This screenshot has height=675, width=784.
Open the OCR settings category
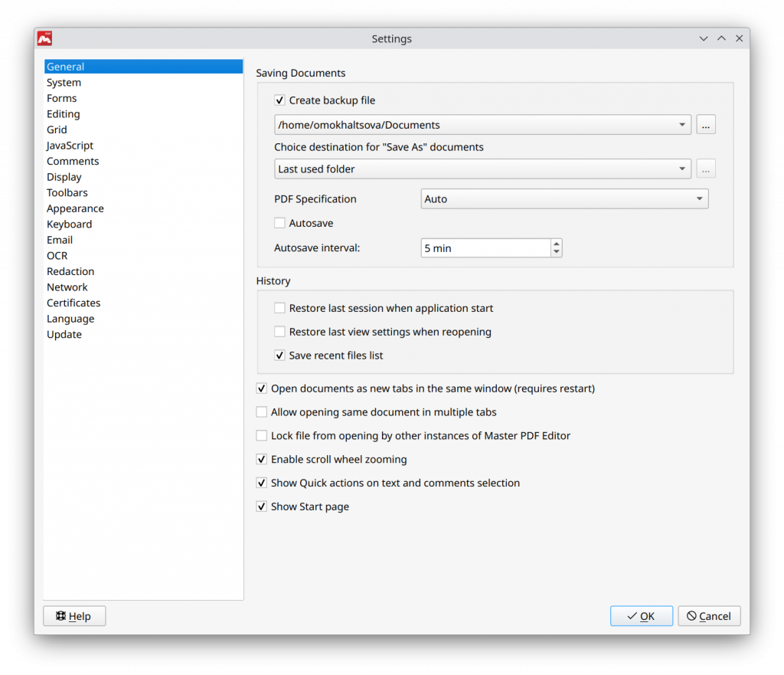coord(143,256)
